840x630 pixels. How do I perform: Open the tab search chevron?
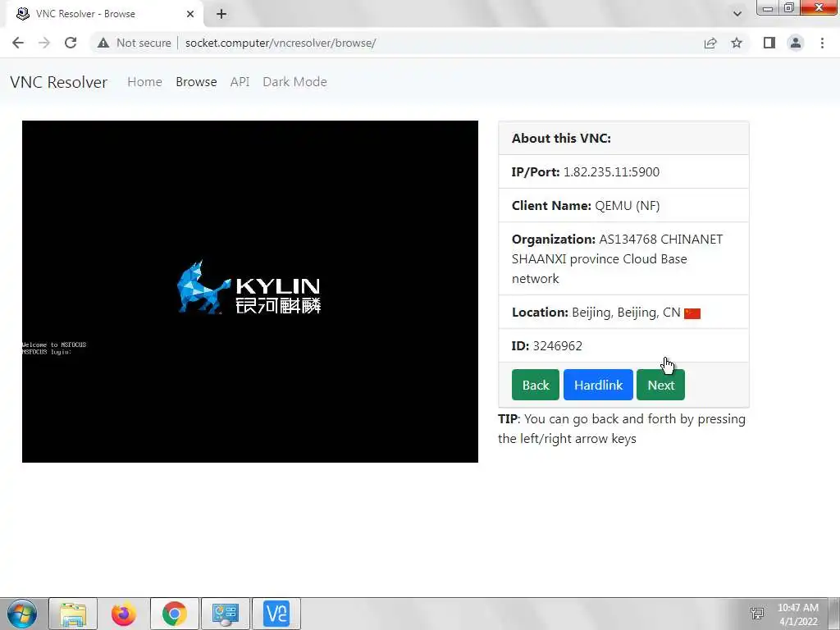(x=737, y=14)
